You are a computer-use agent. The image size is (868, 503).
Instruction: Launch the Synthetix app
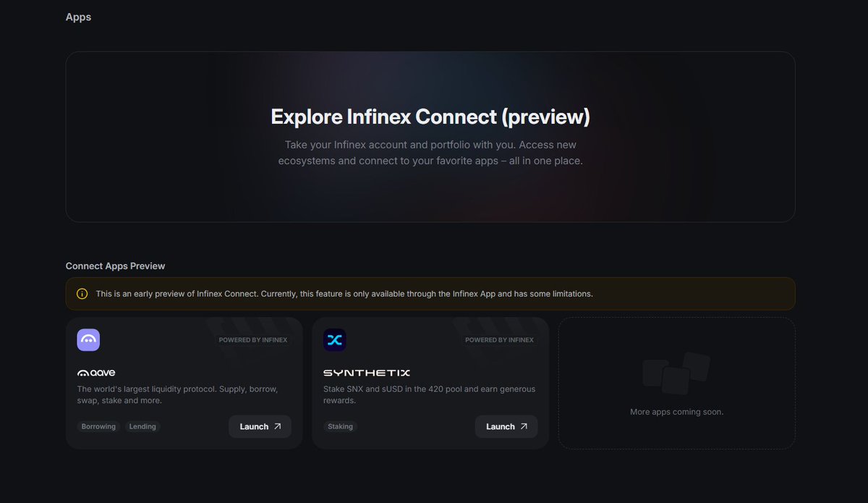[x=506, y=426]
